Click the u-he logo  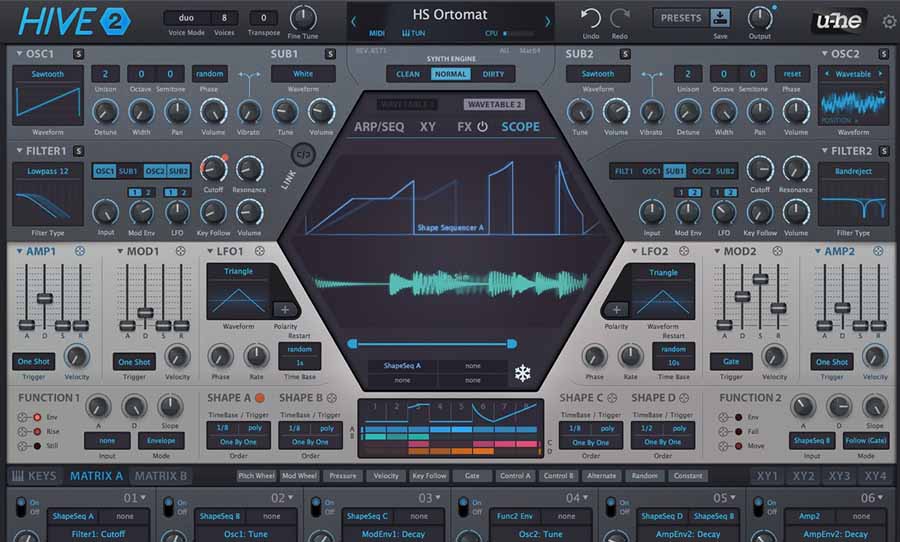click(839, 21)
